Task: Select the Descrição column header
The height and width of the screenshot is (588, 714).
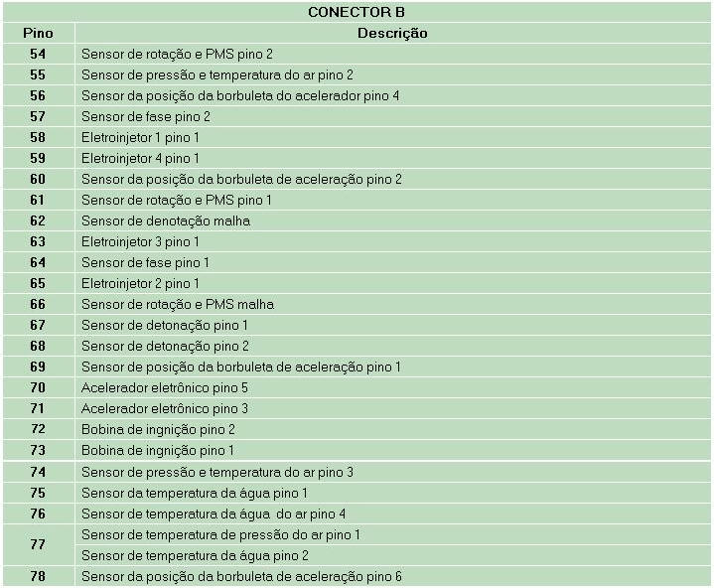Action: pyautogui.click(x=392, y=33)
